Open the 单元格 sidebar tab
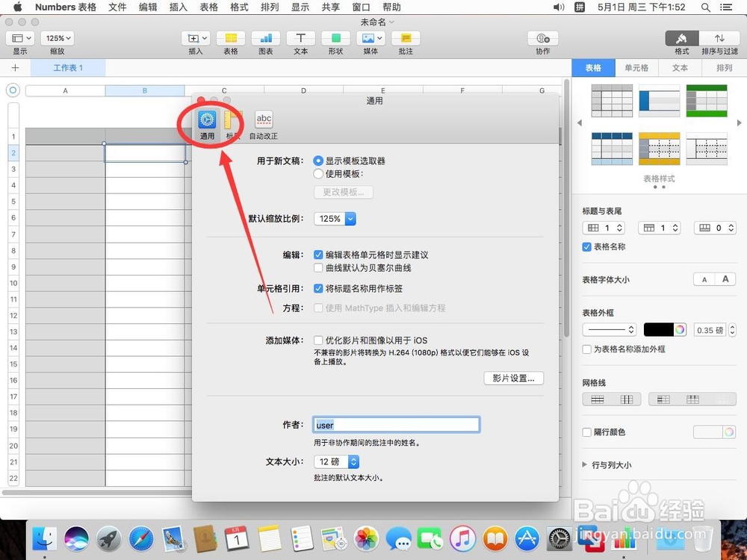This screenshot has width=747, height=560. [637, 67]
